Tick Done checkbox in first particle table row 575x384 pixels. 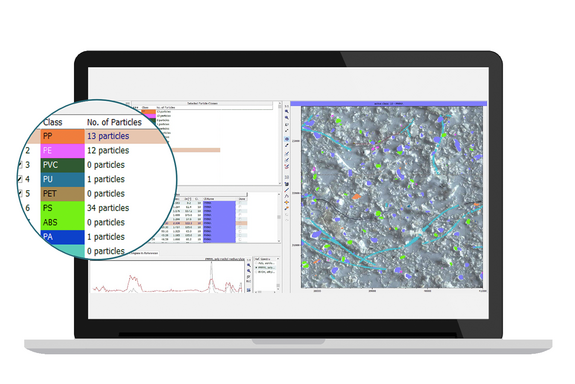(x=240, y=203)
